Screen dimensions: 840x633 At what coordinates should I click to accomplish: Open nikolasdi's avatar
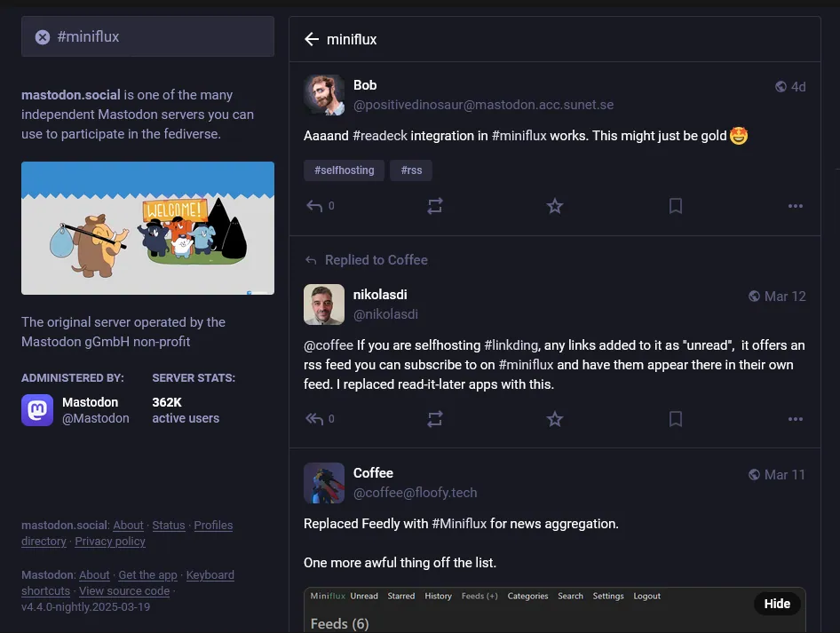point(324,305)
